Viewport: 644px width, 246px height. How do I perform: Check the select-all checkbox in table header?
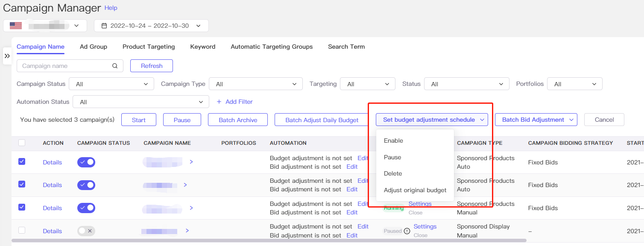22,143
